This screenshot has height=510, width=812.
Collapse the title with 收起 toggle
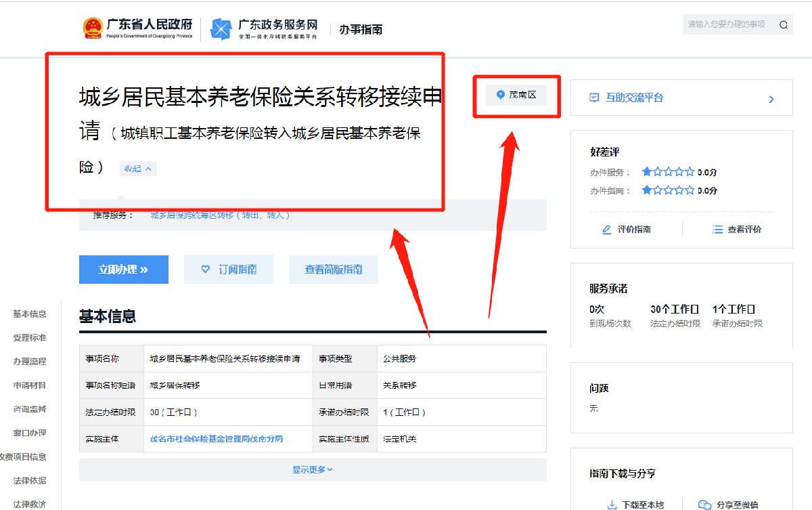click(138, 169)
